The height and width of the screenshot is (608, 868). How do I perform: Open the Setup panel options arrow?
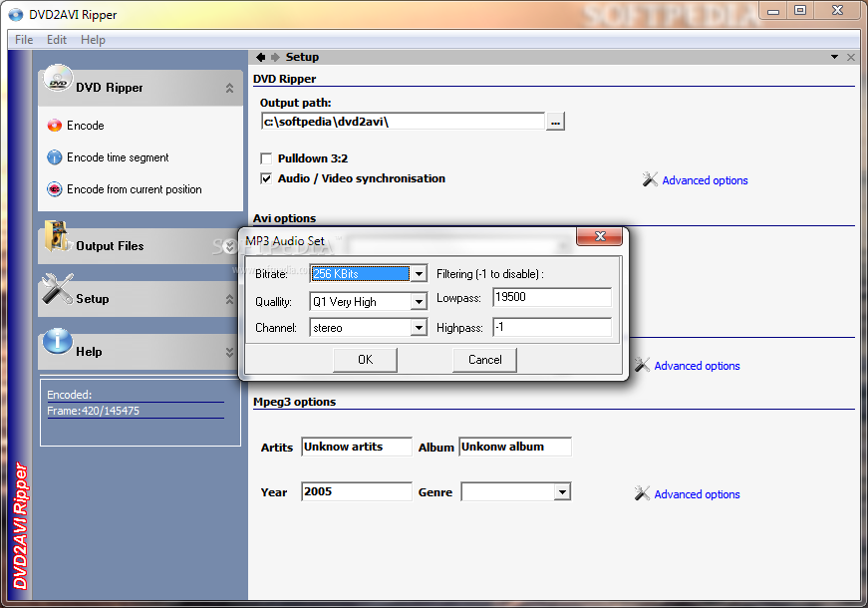point(834,57)
